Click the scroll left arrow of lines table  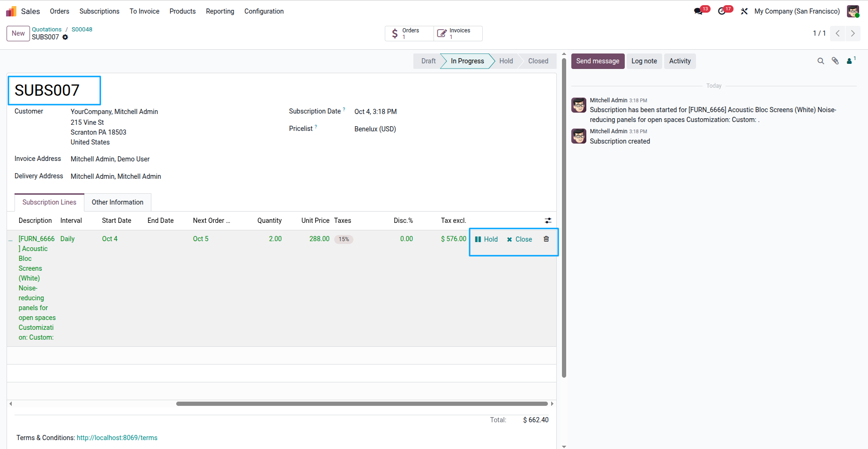tap(10, 403)
